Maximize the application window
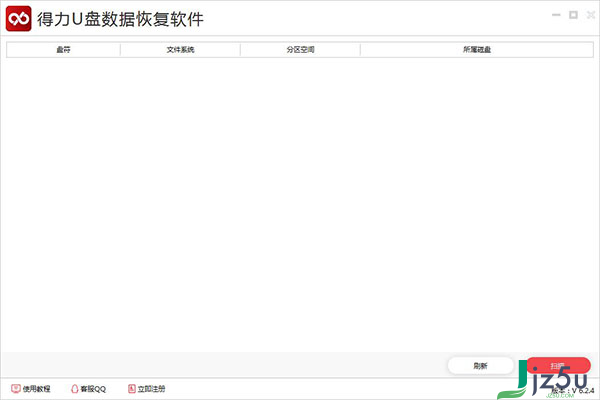The height and width of the screenshot is (400, 600). click(573, 15)
